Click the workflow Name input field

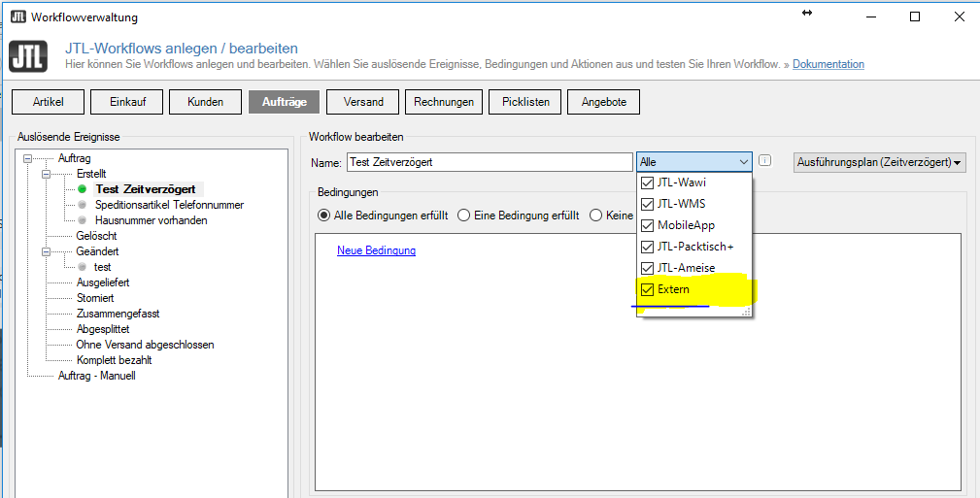(x=490, y=162)
